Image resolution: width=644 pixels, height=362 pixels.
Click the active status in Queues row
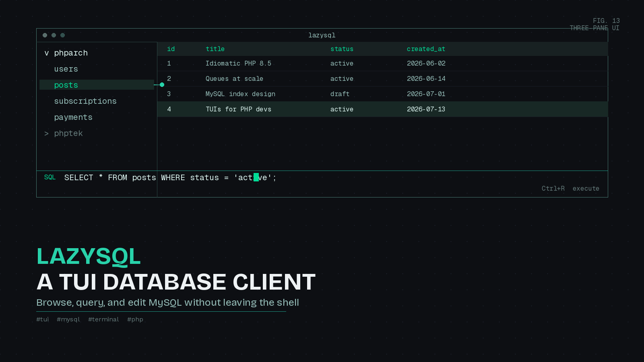tap(342, 79)
